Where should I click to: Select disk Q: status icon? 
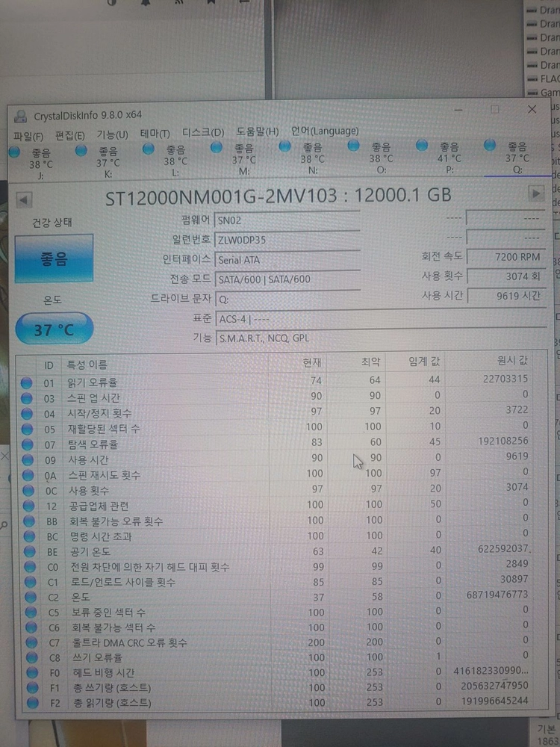click(x=490, y=145)
